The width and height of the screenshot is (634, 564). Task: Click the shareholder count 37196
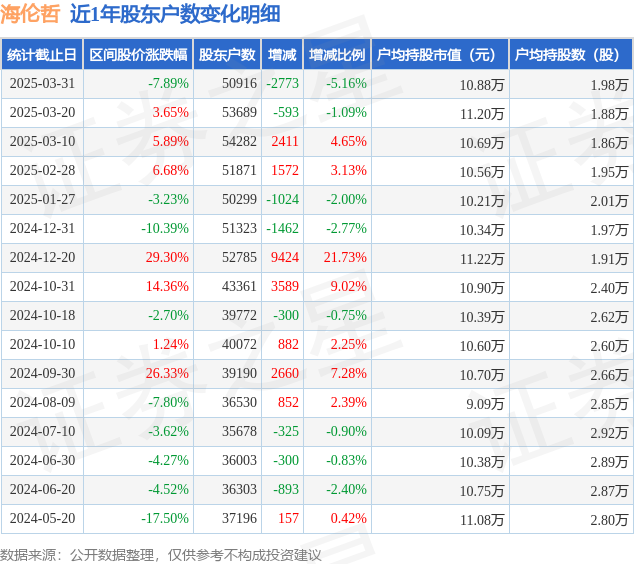coord(239,519)
